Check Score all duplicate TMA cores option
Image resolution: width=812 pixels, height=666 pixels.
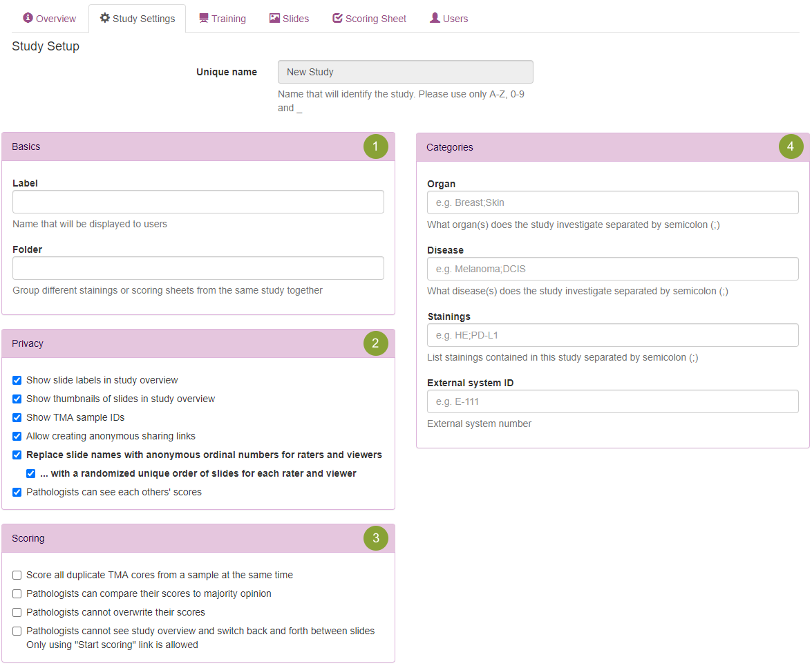click(x=17, y=575)
